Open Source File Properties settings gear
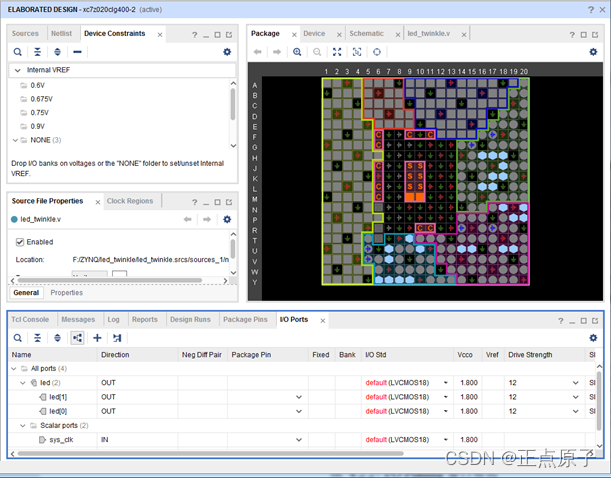 pos(227,219)
